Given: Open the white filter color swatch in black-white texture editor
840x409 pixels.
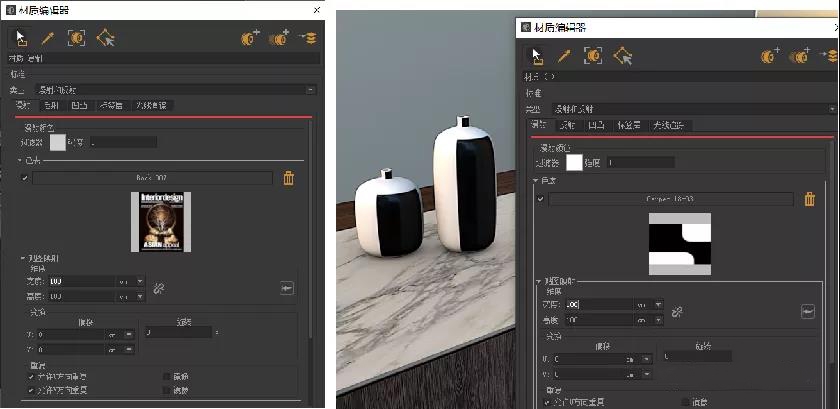Looking at the screenshot, I should click(x=574, y=162).
